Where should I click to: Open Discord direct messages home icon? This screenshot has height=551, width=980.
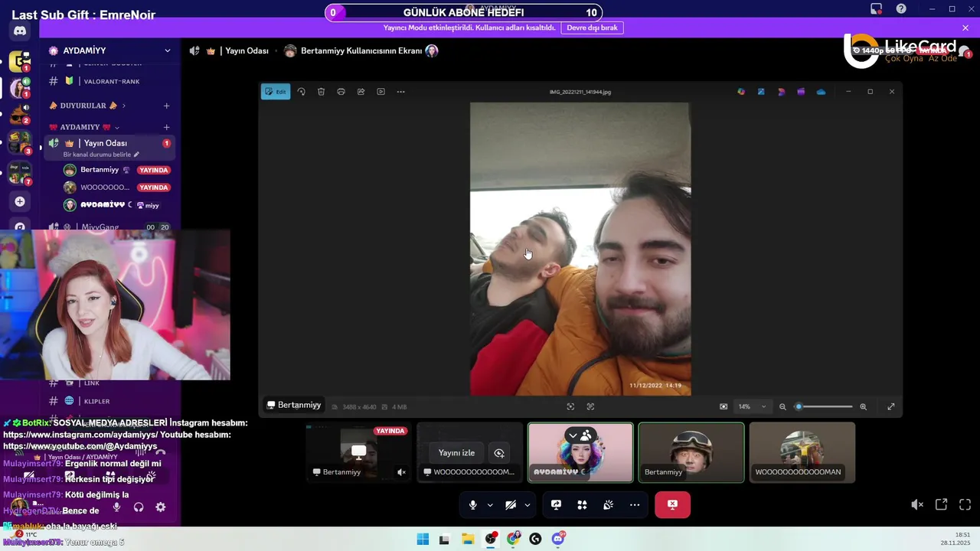click(x=20, y=31)
